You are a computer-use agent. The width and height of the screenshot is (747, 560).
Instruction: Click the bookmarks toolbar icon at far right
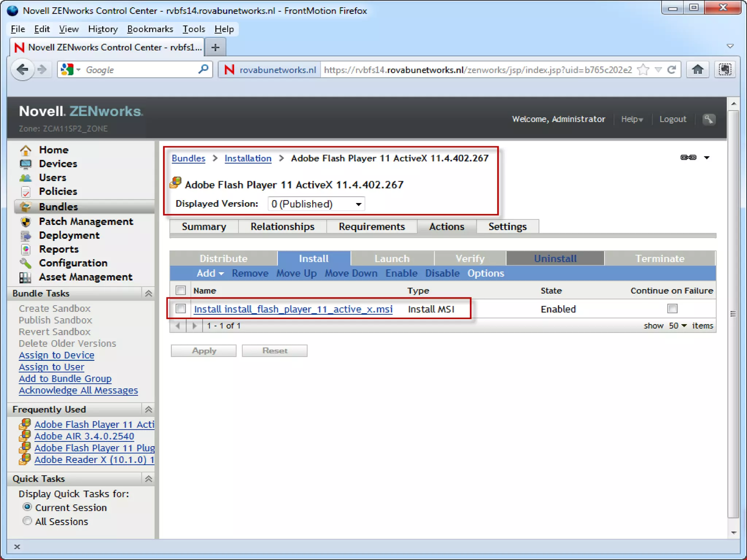pyautogui.click(x=725, y=70)
